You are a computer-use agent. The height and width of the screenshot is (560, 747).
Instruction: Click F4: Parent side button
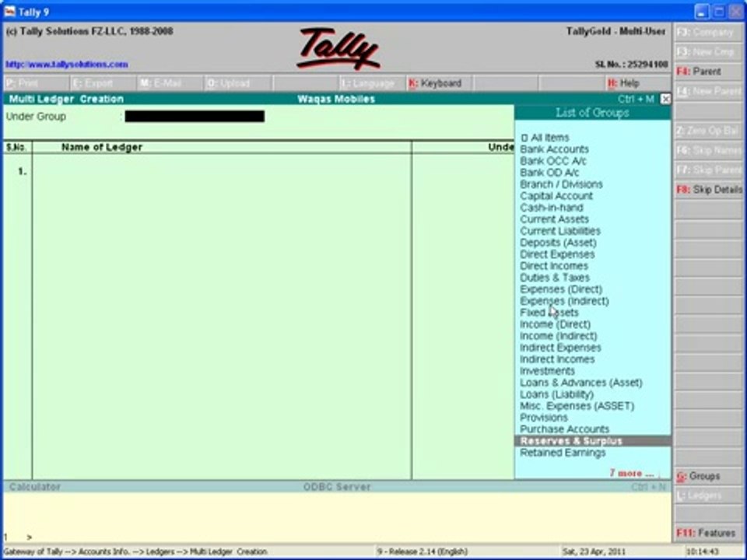coord(709,72)
